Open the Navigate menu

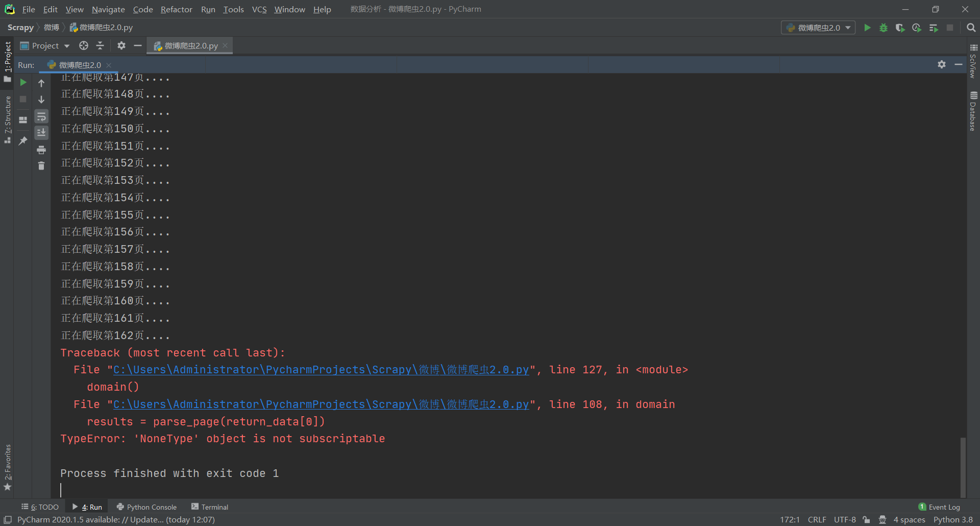click(x=108, y=9)
